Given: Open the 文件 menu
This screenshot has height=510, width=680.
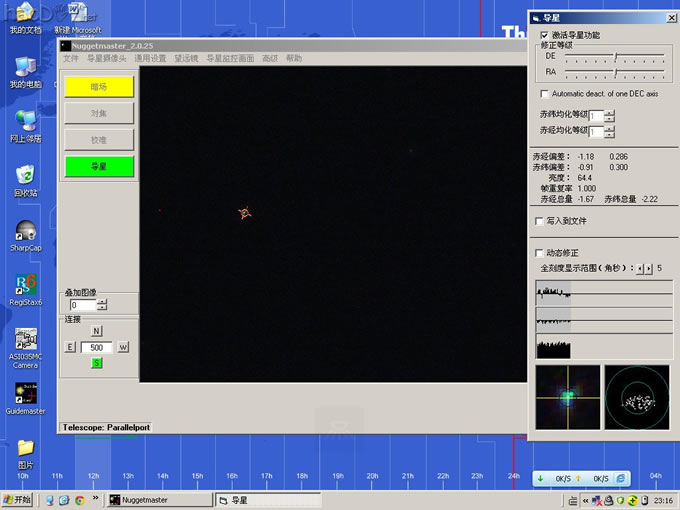Looking at the screenshot, I should coord(70,59).
